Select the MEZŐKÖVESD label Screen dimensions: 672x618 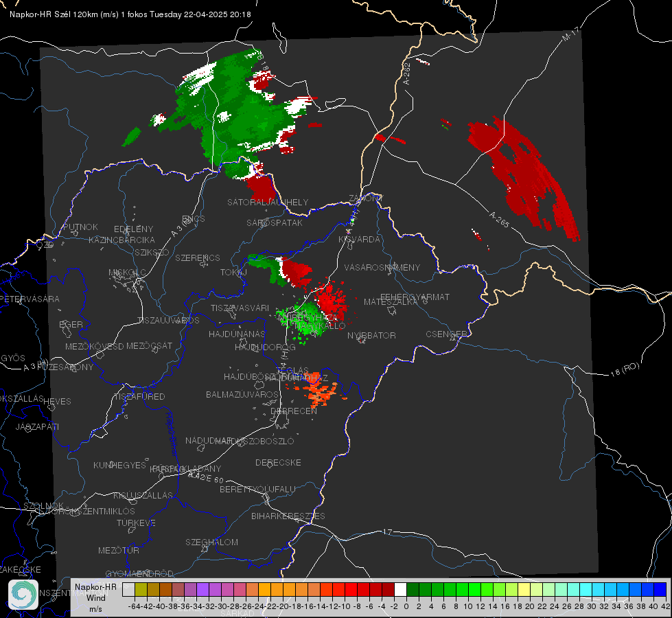[94, 346]
